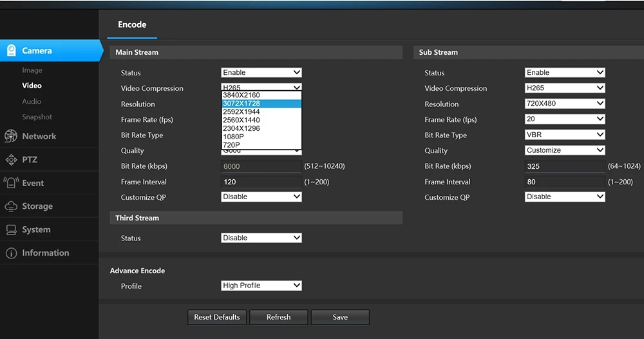The image size is (644, 339).
Task: Click the Main Stream Frame Interval field
Action: (261, 182)
